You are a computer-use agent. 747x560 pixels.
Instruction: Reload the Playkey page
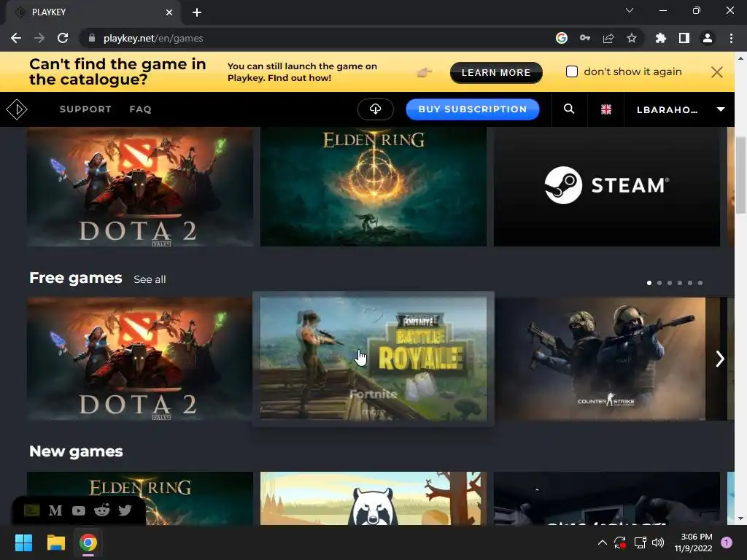[x=63, y=38]
